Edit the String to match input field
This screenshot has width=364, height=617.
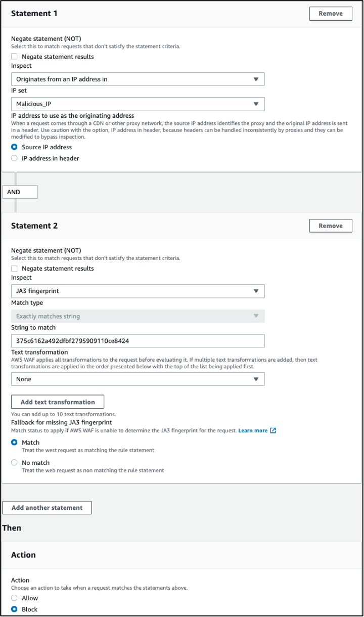[x=138, y=340]
